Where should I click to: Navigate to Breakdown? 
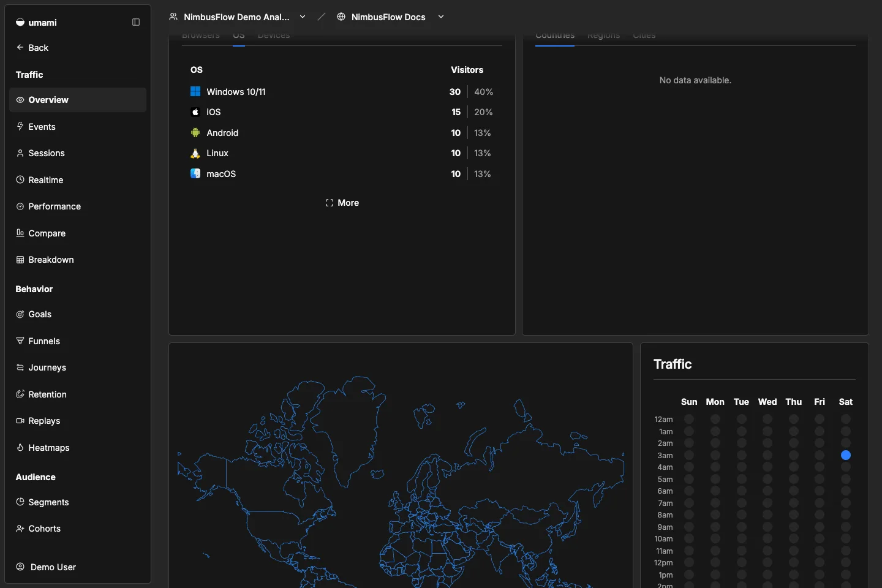tap(78, 260)
